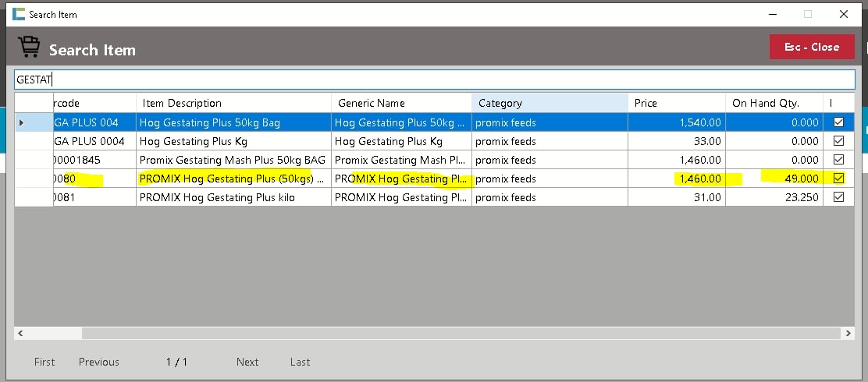
Task: Sort by the Item Description column header
Action: (x=233, y=103)
